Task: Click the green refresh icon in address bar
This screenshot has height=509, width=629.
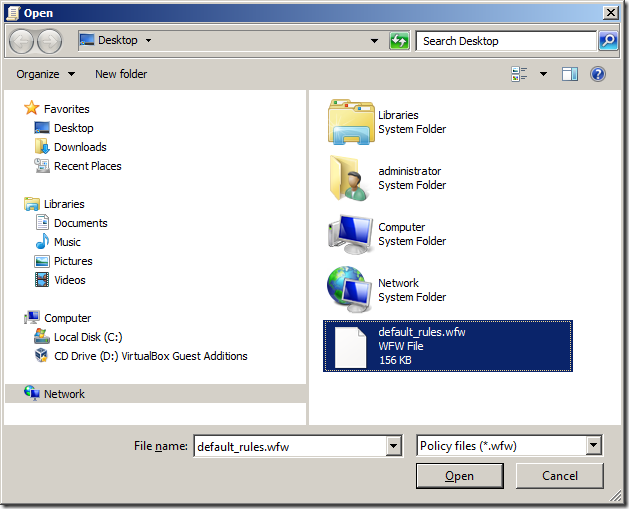Action: point(399,41)
